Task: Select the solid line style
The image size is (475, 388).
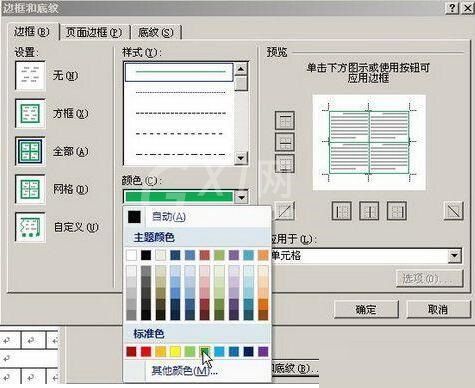Action: (179, 72)
